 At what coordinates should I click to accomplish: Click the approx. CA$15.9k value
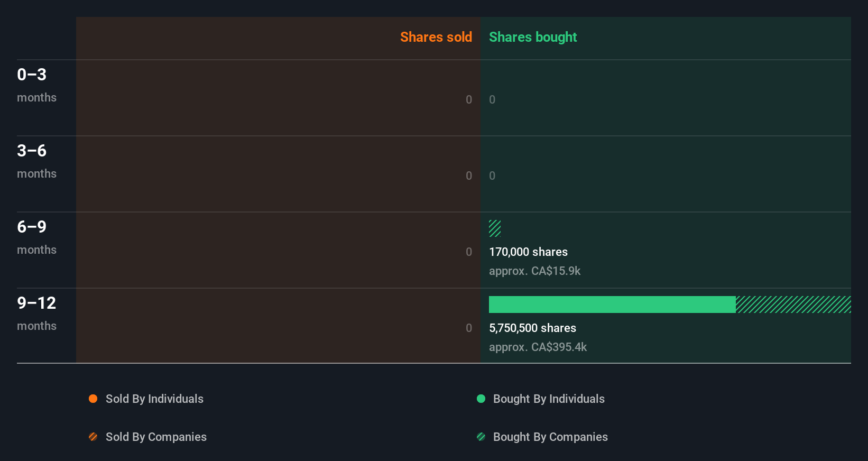coord(534,271)
